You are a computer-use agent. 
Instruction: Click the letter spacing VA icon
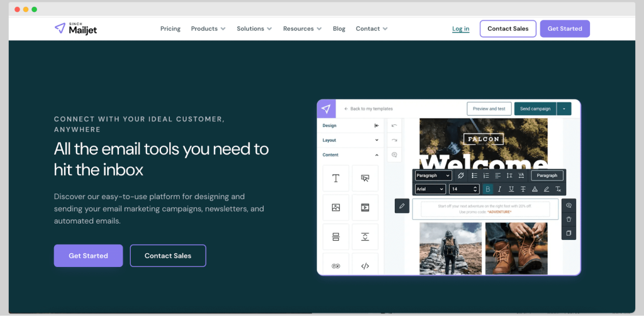(x=521, y=176)
